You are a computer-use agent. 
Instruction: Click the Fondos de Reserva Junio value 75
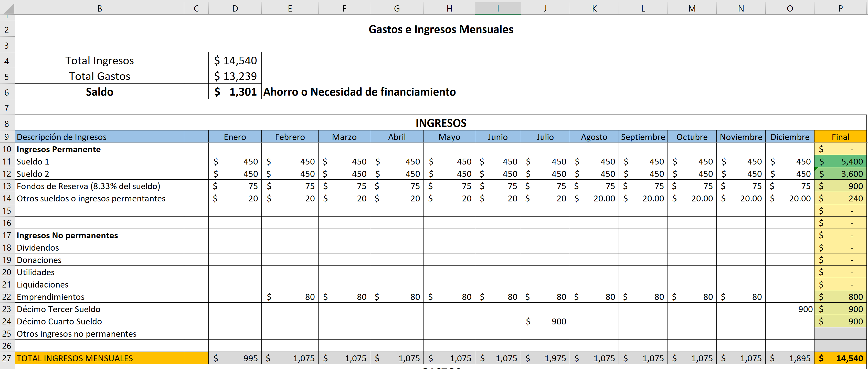(x=498, y=186)
